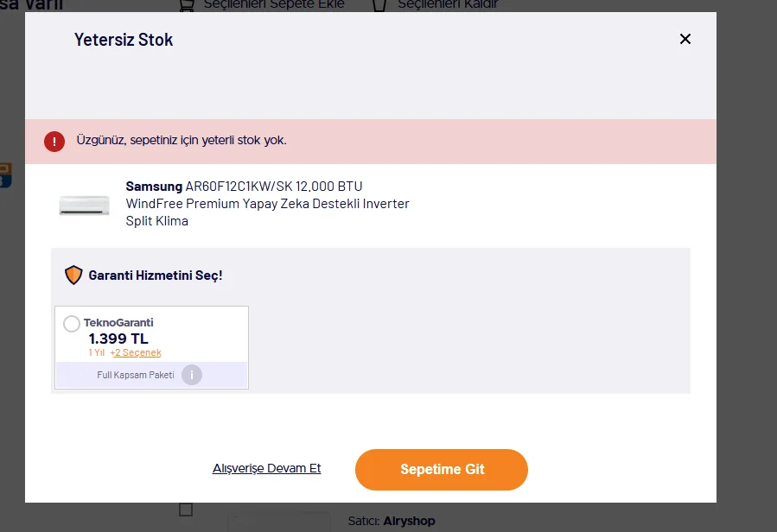Select the TeknoGaranti radio button
This screenshot has height=532, width=777.
tap(72, 324)
